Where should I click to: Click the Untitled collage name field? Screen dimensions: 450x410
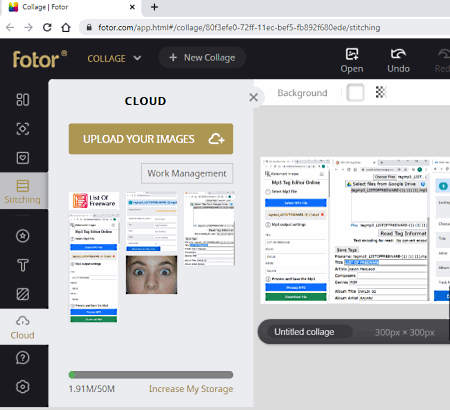[x=310, y=332]
